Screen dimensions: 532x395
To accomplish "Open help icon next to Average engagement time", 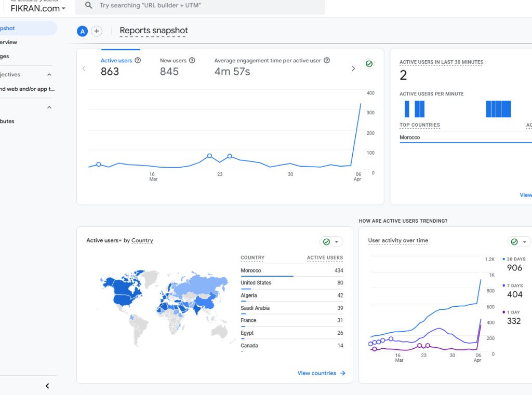I will point(327,60).
